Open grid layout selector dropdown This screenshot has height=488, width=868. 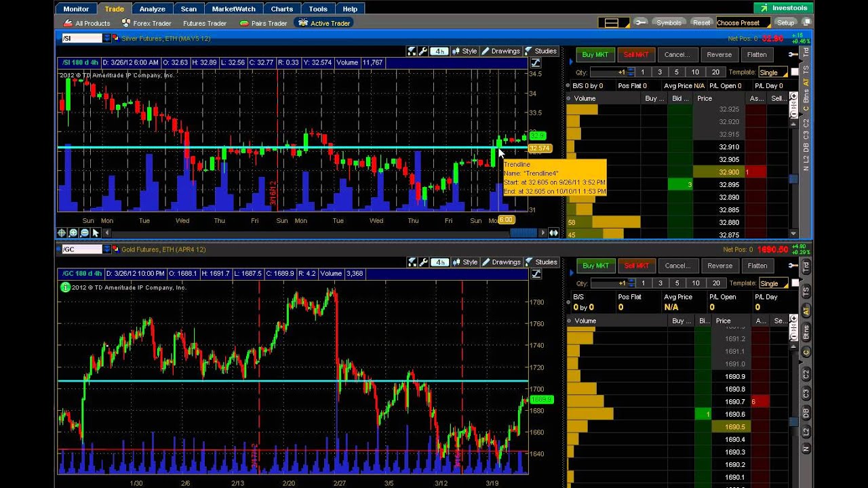coord(613,22)
